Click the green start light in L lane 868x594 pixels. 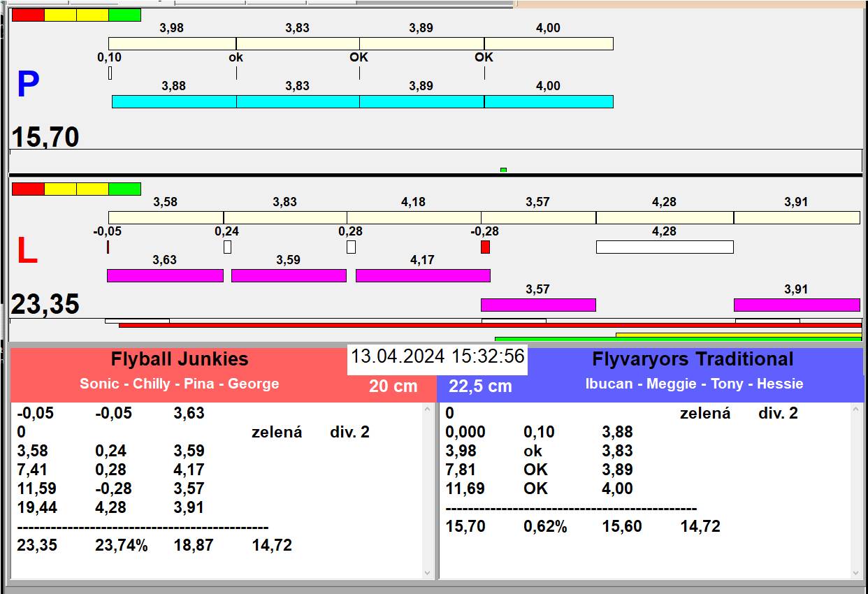click(124, 189)
